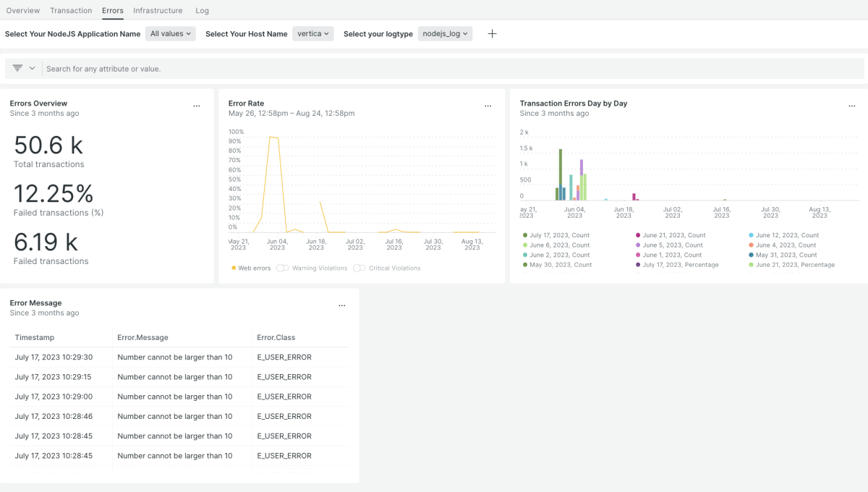Open the Host Name vertica dropdown
868x492 pixels.
point(313,34)
